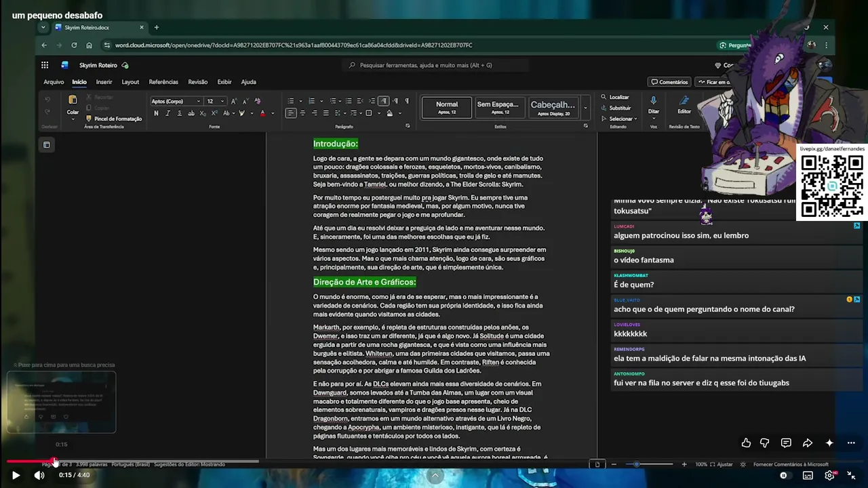Share the video with arrow icon

(x=808, y=443)
